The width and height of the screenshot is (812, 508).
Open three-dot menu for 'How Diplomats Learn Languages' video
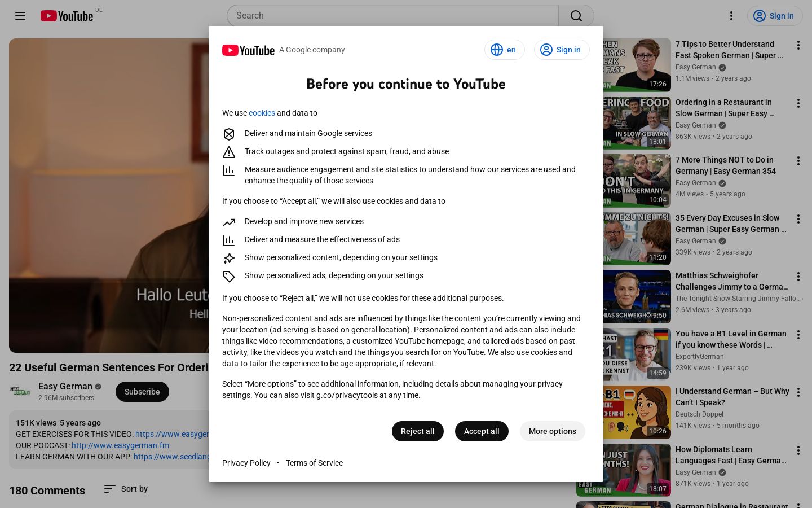point(798,450)
